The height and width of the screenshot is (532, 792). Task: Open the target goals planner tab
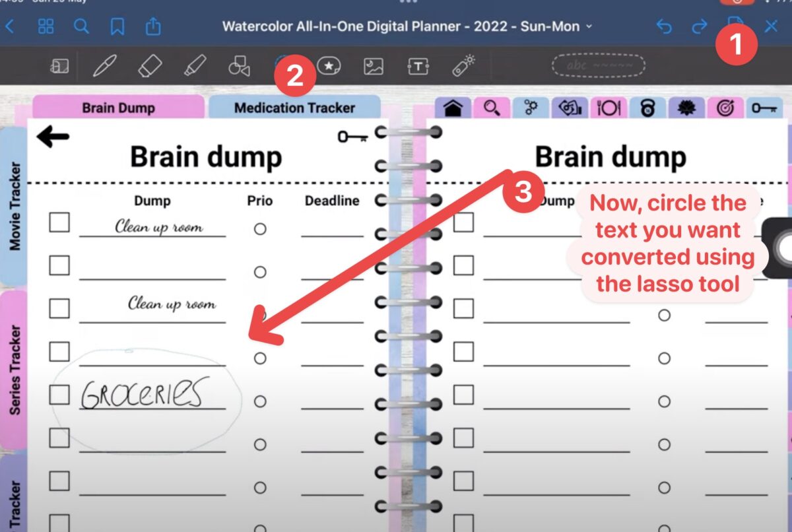point(725,108)
